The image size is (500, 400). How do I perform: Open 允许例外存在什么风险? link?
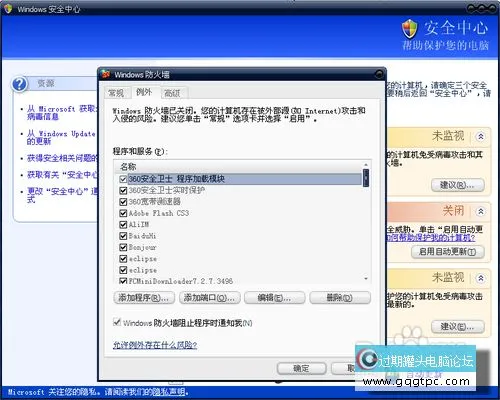pos(155,345)
